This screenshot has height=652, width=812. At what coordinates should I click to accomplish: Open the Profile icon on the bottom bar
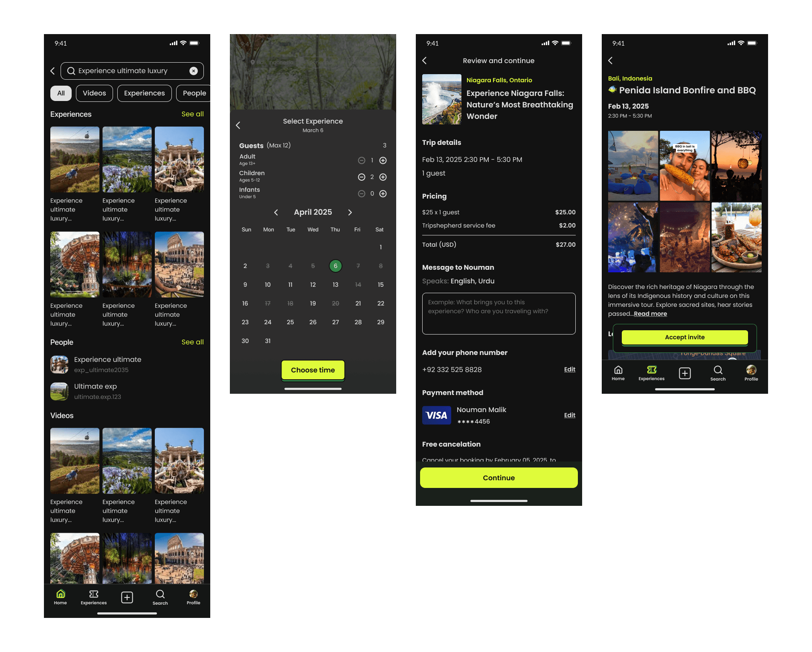193,596
